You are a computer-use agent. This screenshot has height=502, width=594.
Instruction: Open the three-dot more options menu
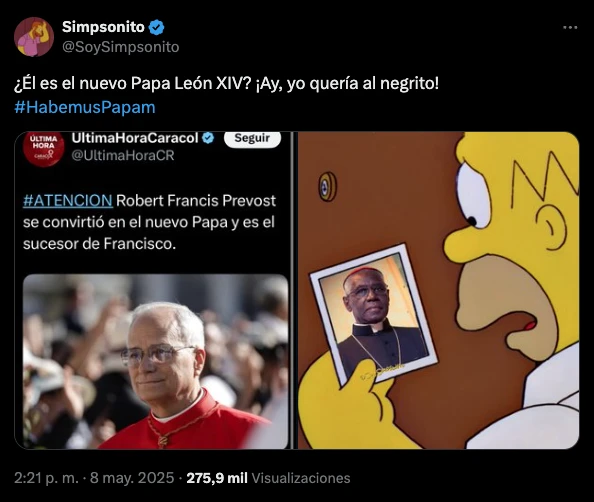pos(570,27)
